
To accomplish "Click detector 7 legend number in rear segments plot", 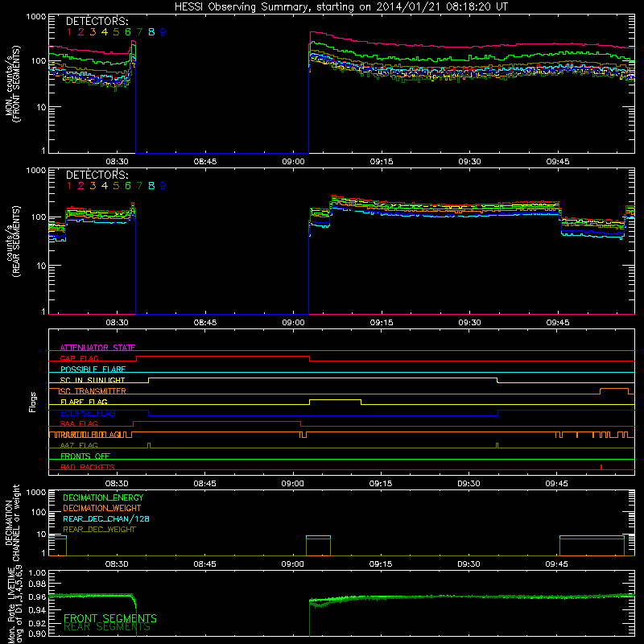I will pyautogui.click(x=139, y=186).
